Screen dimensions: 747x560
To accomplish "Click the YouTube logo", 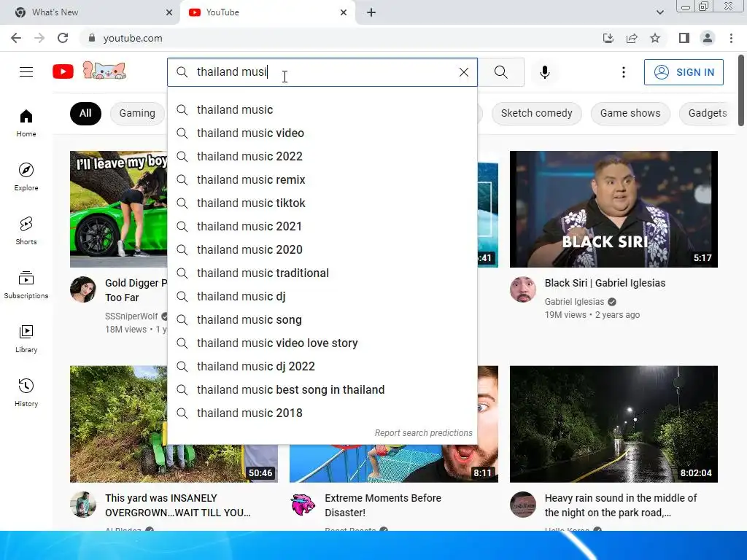I will [63, 72].
